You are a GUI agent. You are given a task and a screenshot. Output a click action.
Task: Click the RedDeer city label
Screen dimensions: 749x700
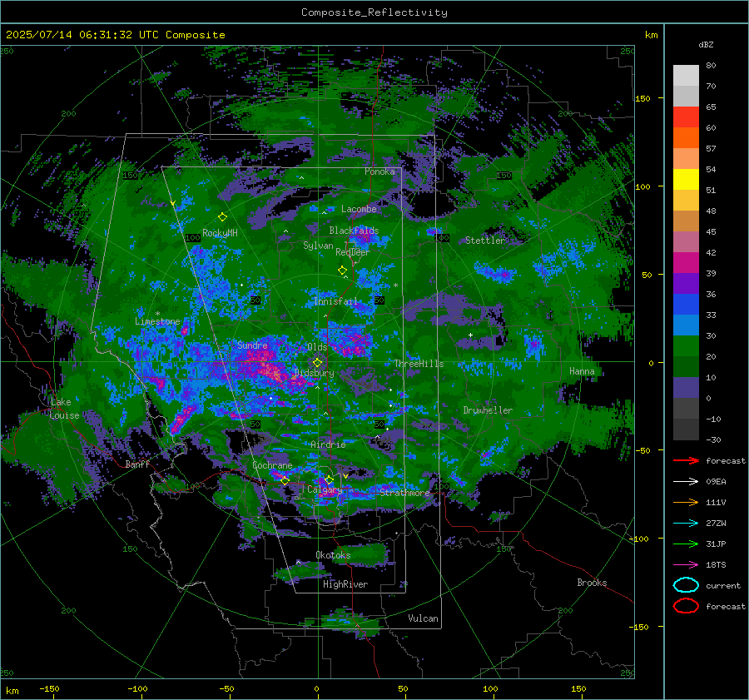353,252
